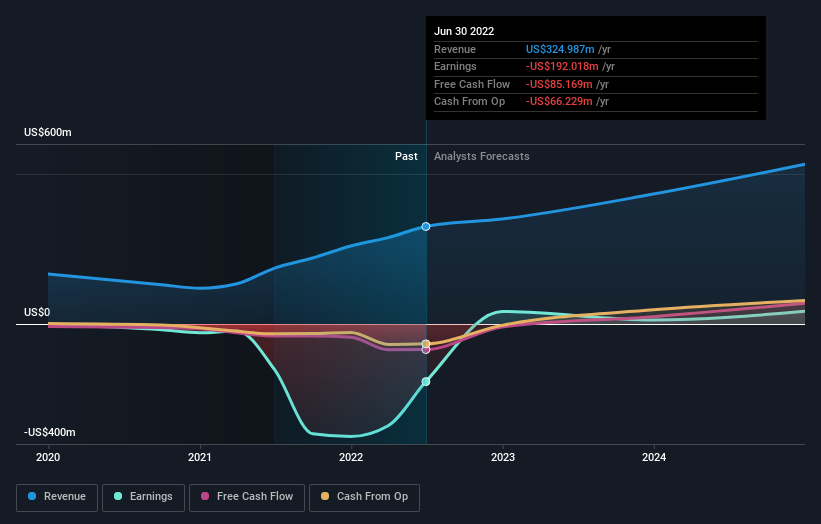Screen dimensions: 821x524
Task: Click the US$324.987m revenue value
Action: [560, 49]
